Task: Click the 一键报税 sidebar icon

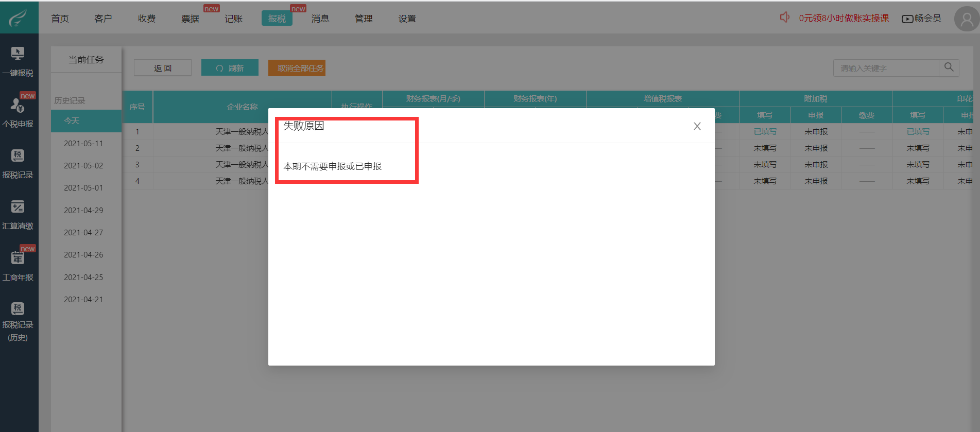Action: pyautogui.click(x=18, y=54)
